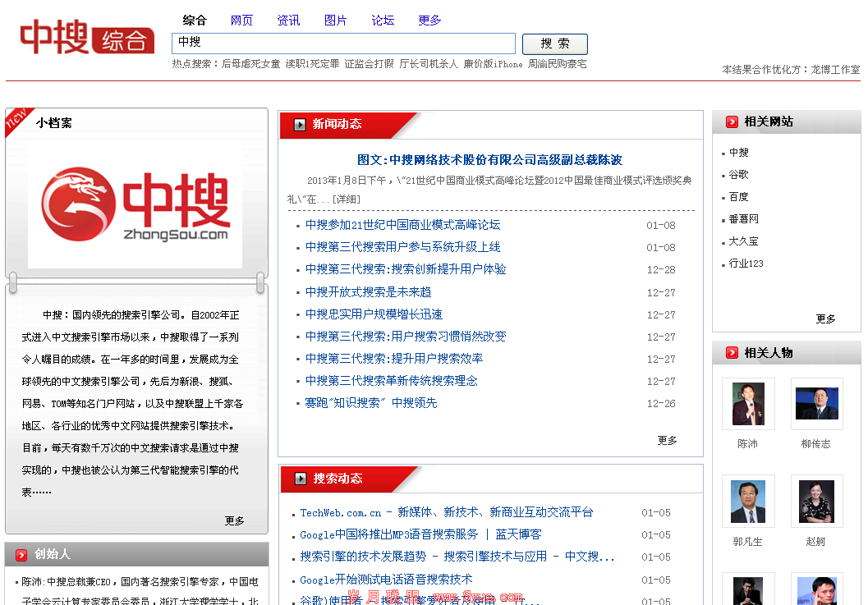The height and width of the screenshot is (605, 868).
Task: Click partner text 本结果合作优化方:龙博工作室
Action: 791,70
